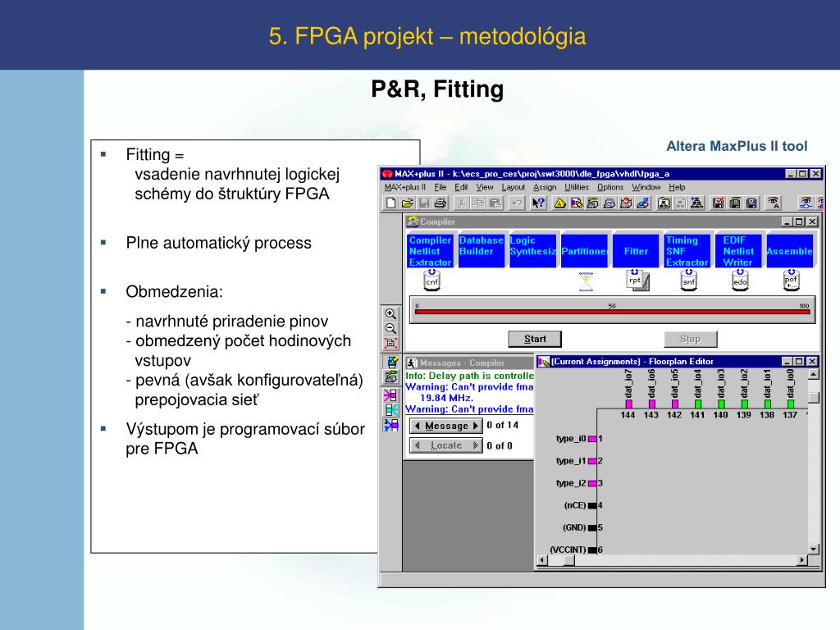840x630 pixels.
Task: Click the Partitioner compiler module box
Action: 584,251
